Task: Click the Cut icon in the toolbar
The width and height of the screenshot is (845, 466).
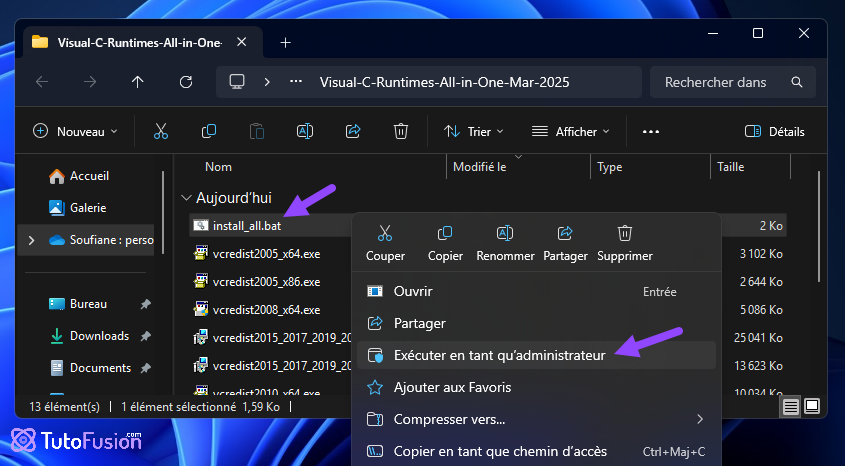Action: [x=161, y=131]
